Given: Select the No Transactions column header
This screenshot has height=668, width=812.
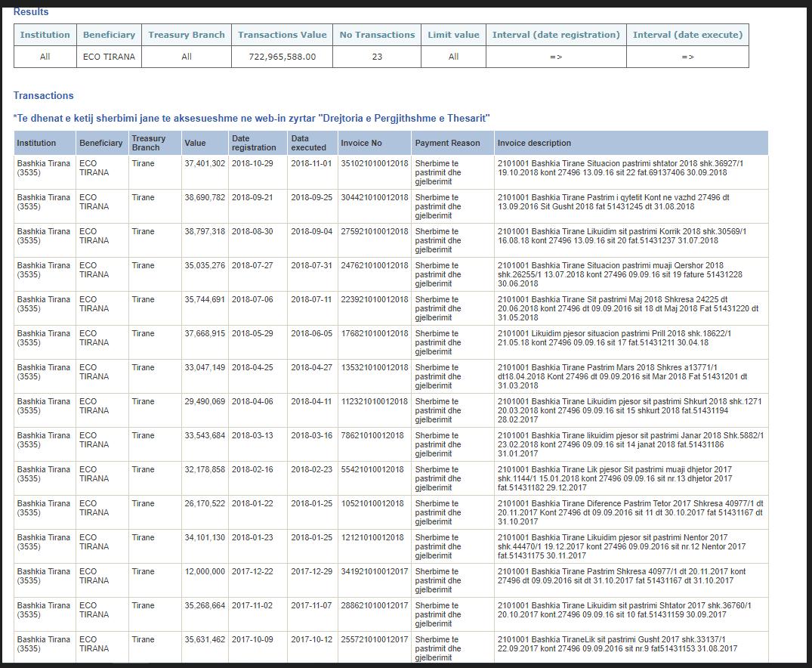Looking at the screenshot, I should (377, 35).
